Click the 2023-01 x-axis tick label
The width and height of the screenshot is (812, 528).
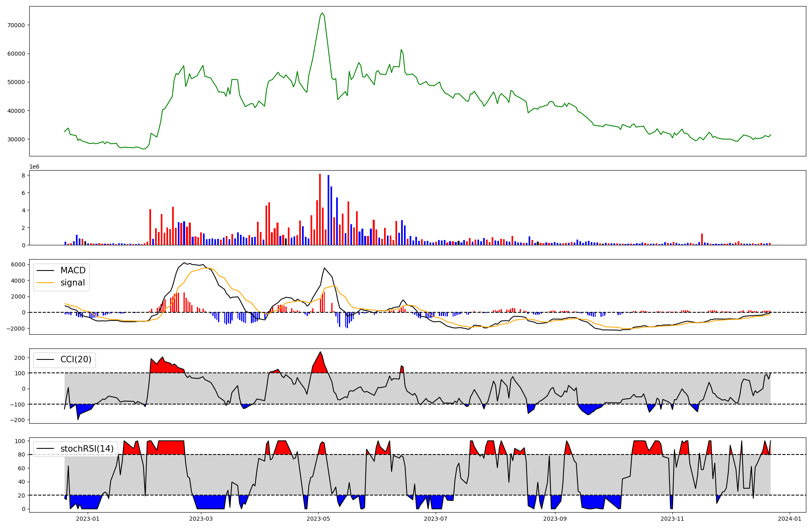pos(88,518)
